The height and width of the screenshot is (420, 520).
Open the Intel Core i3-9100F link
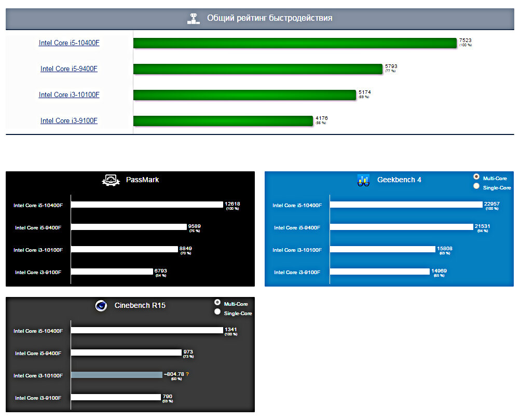pyautogui.click(x=69, y=120)
